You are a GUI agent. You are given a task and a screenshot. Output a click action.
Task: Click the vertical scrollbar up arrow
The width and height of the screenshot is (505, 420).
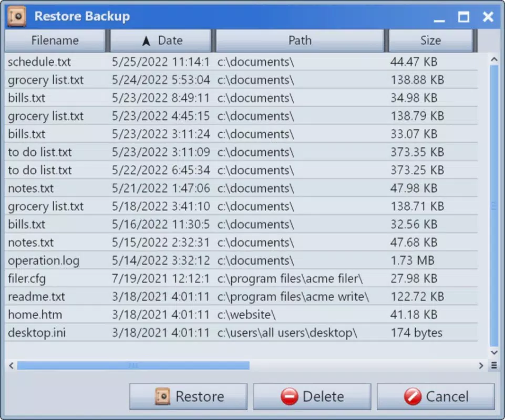pos(494,59)
